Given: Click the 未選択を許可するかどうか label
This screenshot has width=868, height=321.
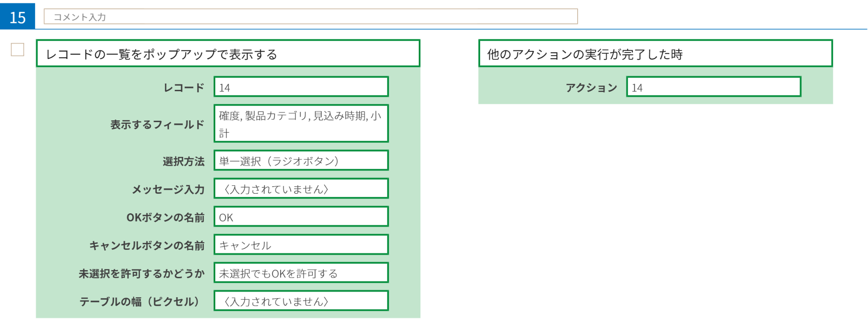Looking at the screenshot, I should point(142,274).
